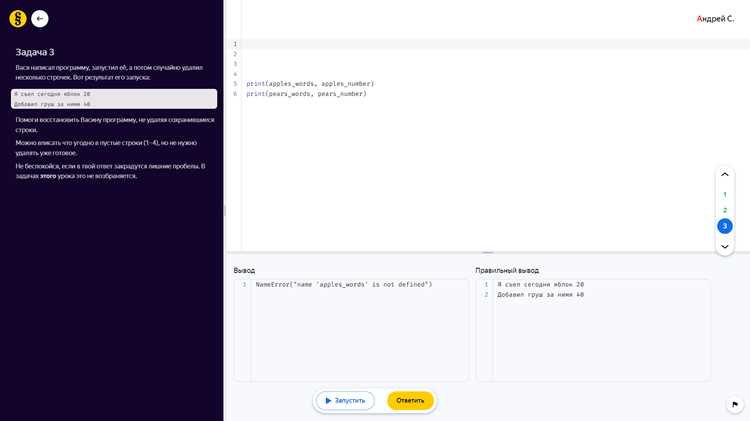Place cursor on empty code line 1
Image resolution: width=750 pixels, height=421 pixels.
tap(493, 44)
